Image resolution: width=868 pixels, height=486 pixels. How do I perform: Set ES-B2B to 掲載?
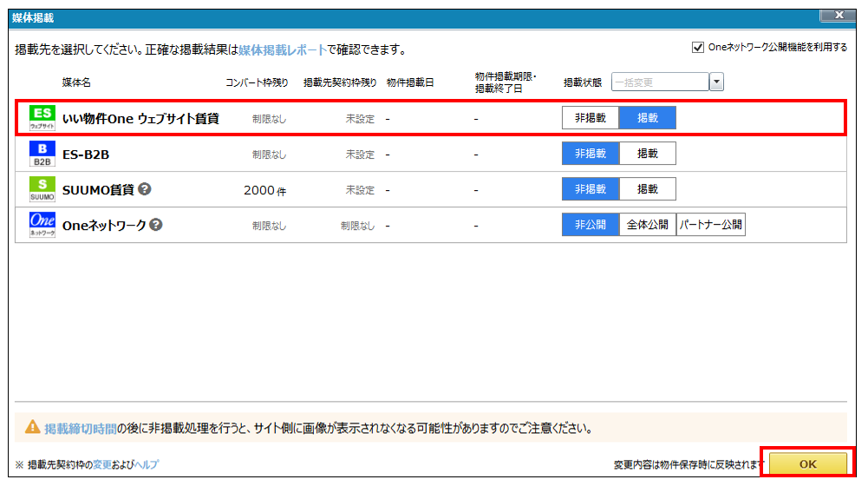click(x=647, y=154)
